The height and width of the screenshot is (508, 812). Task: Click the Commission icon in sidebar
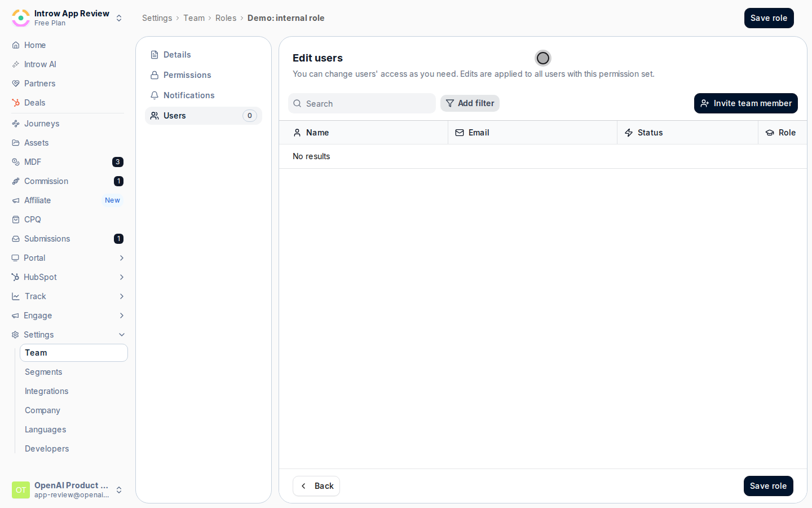(16, 181)
